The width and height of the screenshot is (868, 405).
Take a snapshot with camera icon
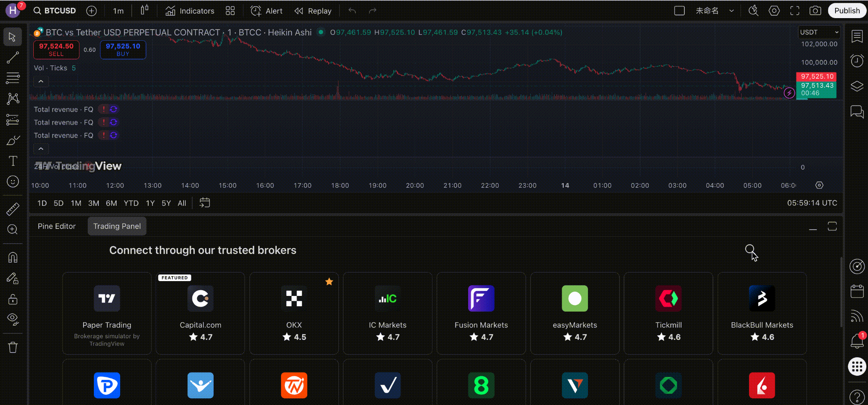click(815, 11)
